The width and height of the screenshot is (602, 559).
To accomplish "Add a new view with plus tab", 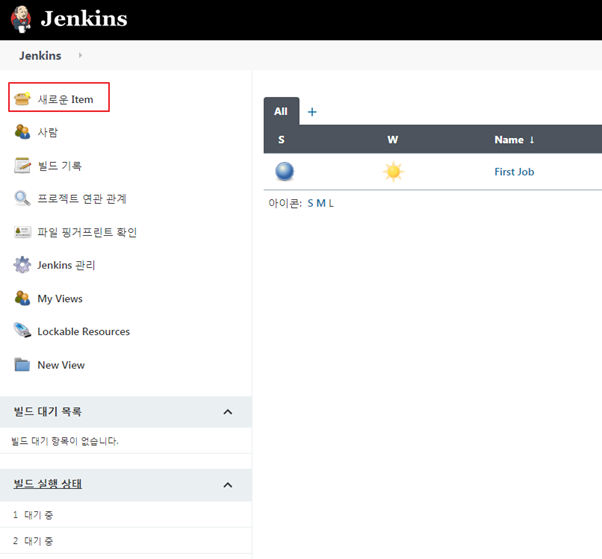I will (312, 112).
